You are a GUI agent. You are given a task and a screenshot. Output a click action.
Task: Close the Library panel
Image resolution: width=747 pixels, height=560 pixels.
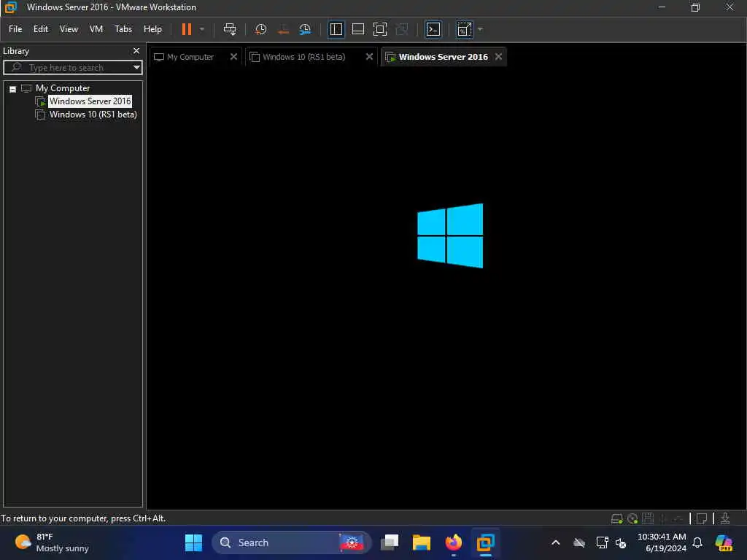[x=136, y=50]
